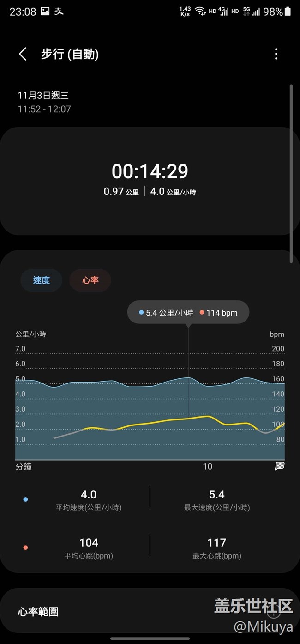The height and width of the screenshot is (644, 300).
Task: Open the 心率範圍 heart rate zone section
Action: click(x=150, y=612)
